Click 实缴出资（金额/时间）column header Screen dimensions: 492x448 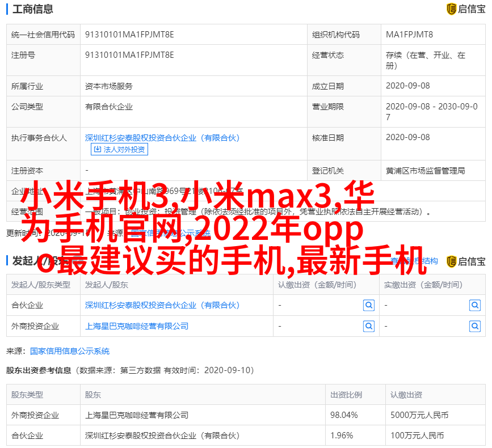423,285
